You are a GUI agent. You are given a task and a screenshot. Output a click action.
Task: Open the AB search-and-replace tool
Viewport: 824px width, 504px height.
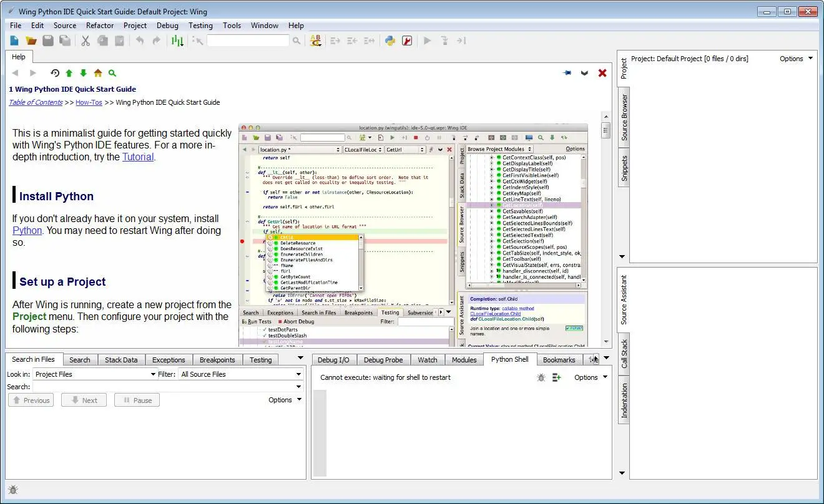coord(316,41)
